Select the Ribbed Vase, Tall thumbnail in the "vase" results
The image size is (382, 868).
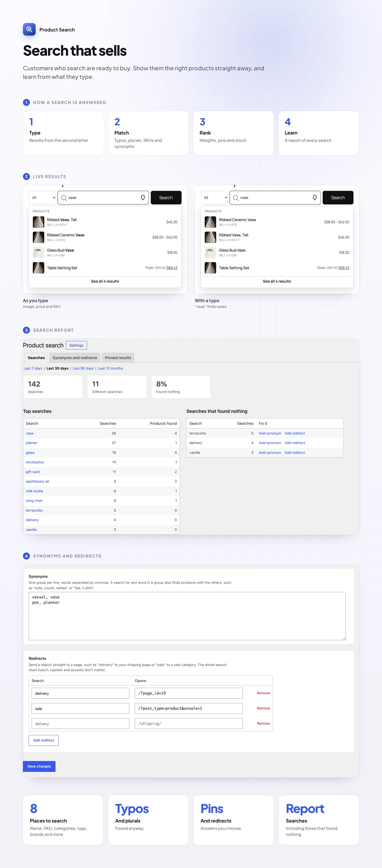[38, 222]
